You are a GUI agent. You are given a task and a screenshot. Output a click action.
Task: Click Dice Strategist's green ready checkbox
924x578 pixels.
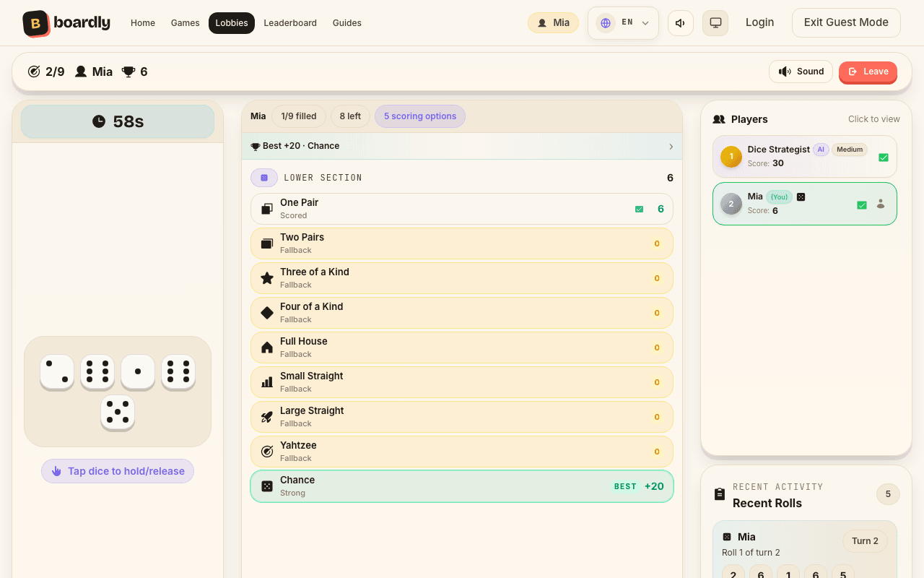tap(884, 158)
